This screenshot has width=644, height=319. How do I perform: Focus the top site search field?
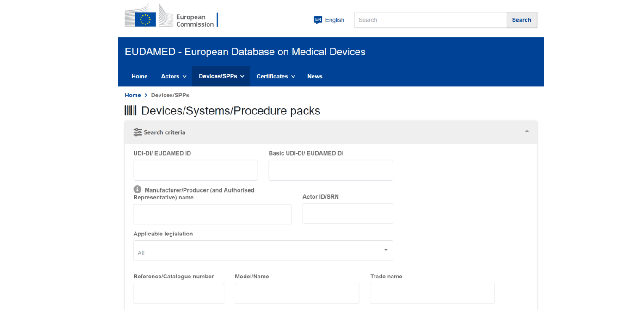430,20
